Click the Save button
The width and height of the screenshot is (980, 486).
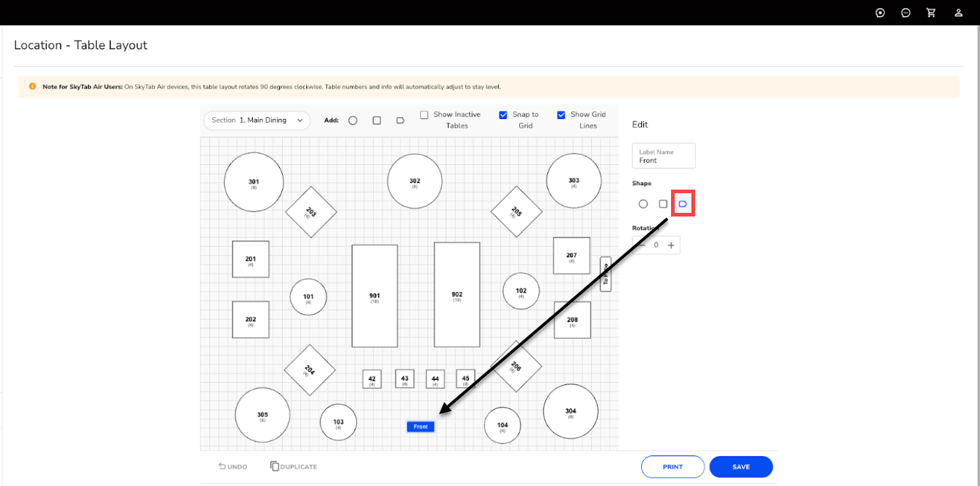coord(741,466)
